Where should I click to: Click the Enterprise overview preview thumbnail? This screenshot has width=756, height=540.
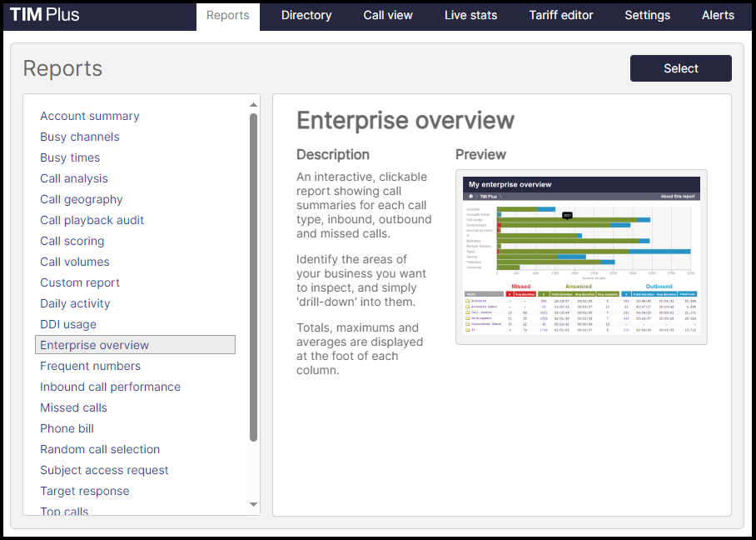pyautogui.click(x=580, y=256)
